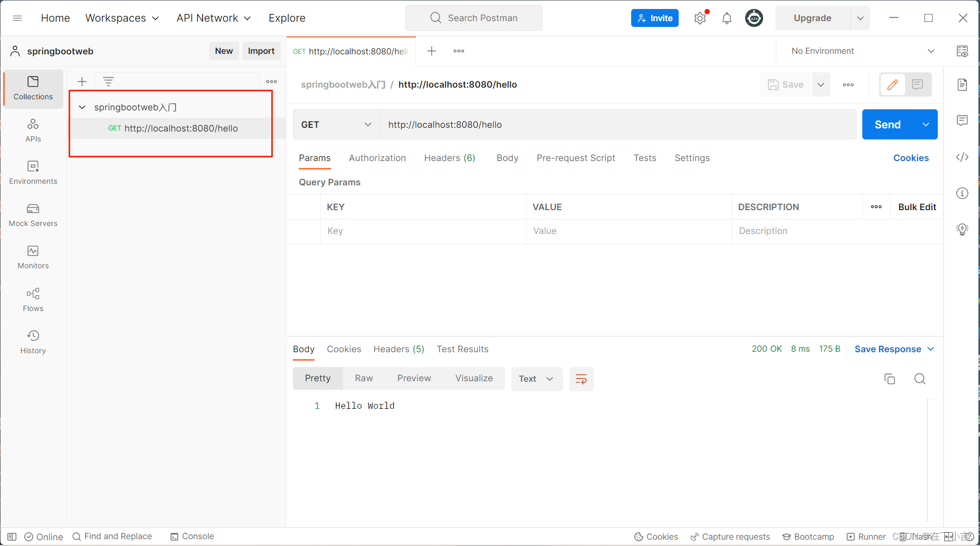The image size is (980, 546).
Task: Open notifications bell
Action: [x=727, y=18]
